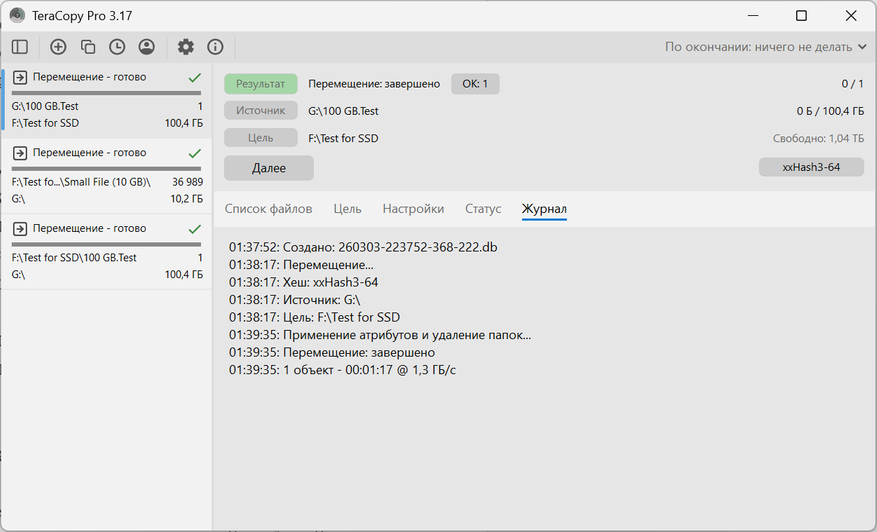Click log line 'Создано: 260303-223752-368-222.db'
877x532 pixels.
coord(363,247)
